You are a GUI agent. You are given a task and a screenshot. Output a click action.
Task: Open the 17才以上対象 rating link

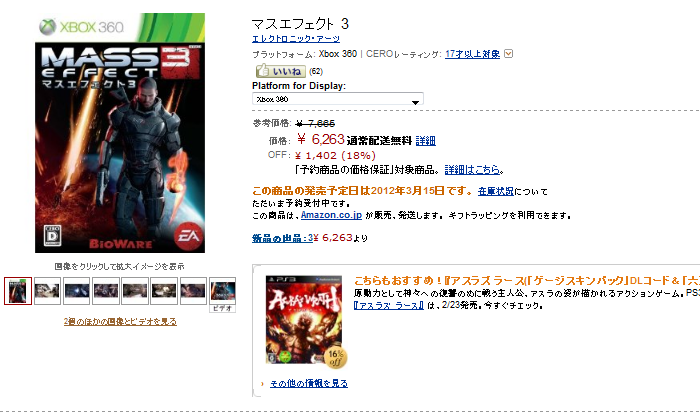coord(472,54)
